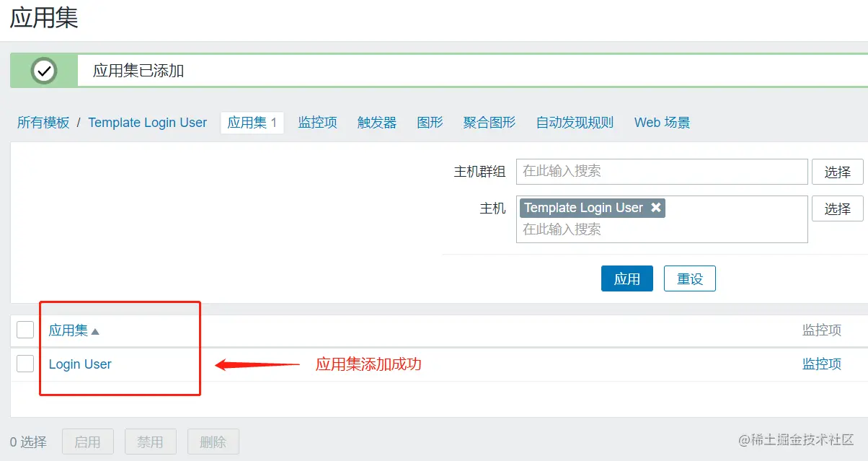The image size is (868, 461).
Task: Click the 应用集已添加 success message
Action: 138,71
